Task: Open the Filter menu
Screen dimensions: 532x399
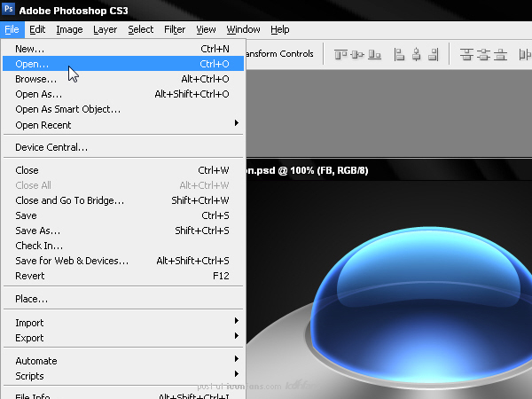Action: [x=175, y=30]
